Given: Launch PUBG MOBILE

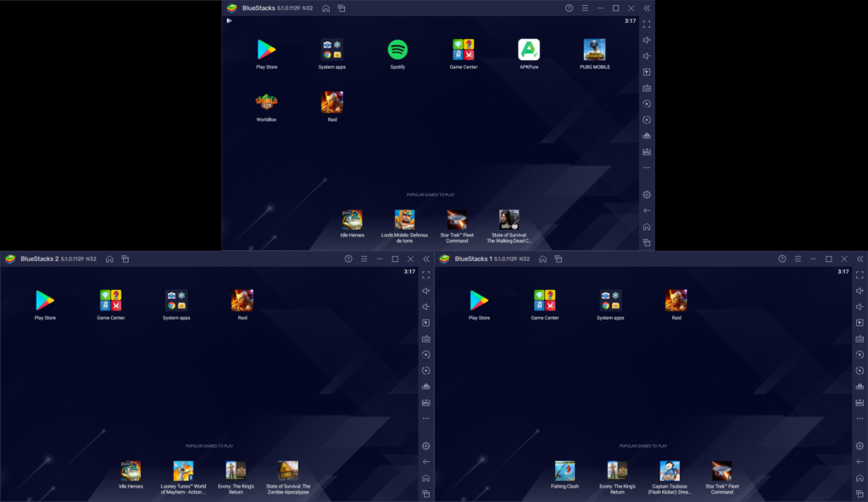Looking at the screenshot, I should point(593,48).
